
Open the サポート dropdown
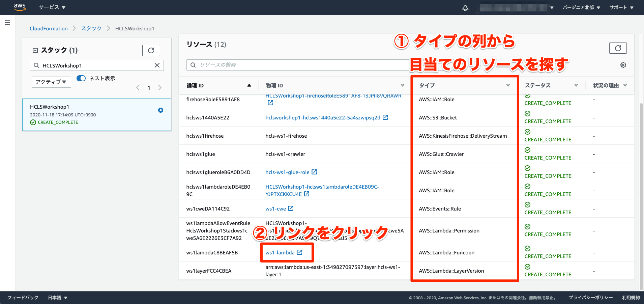[621, 7]
